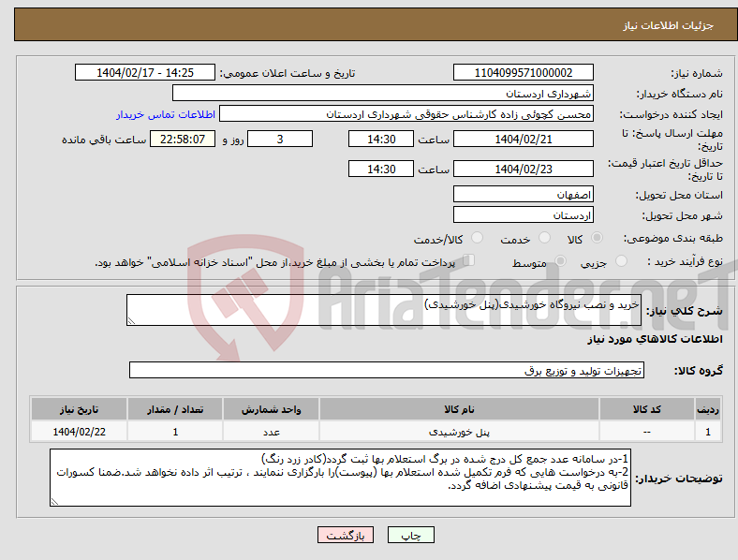This screenshot has width=738, height=560.
Task: Click the توضیحات خریدار label
Action: (x=679, y=479)
